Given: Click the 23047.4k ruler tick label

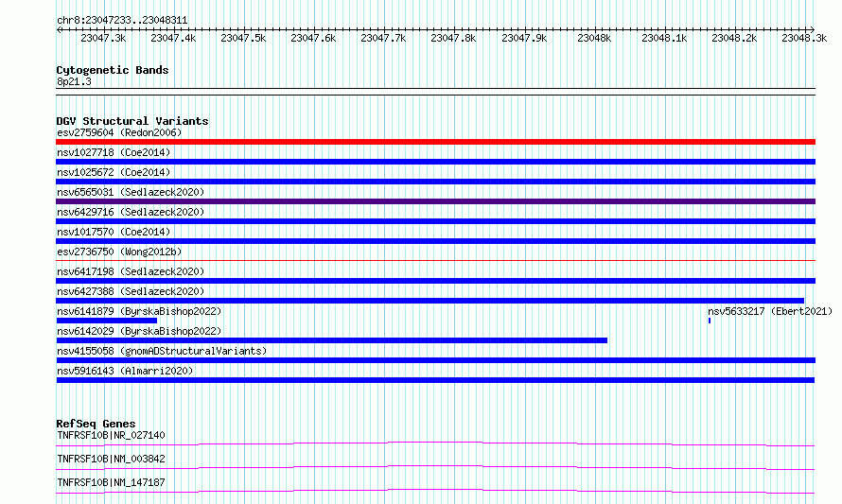Looking at the screenshot, I should click(x=173, y=38).
